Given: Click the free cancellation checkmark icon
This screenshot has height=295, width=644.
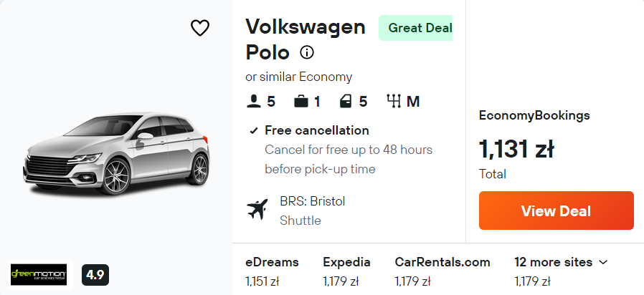Looking at the screenshot, I should (x=253, y=131).
